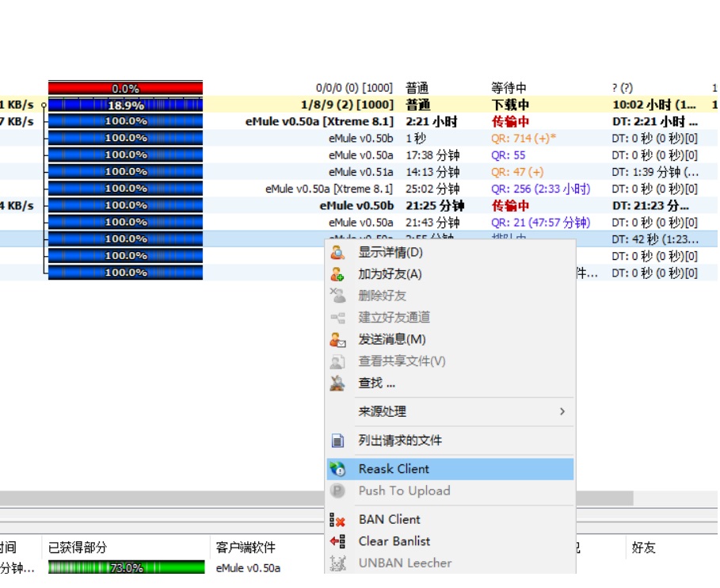Click the 查找 search icon
Screen dimensions: 720x588
coord(337,383)
